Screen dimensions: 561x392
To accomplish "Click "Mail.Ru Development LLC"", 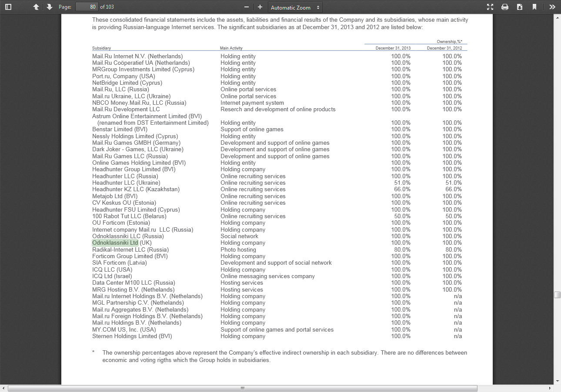I will tap(126, 110).
